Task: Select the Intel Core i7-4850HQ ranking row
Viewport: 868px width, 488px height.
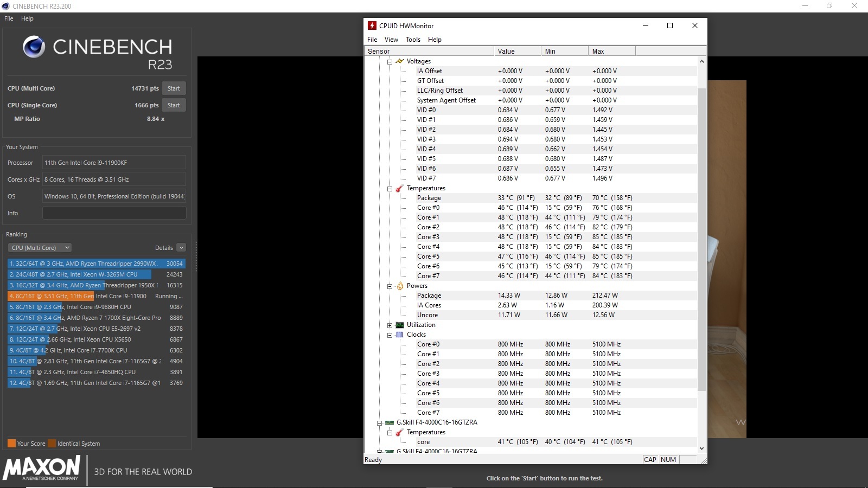Action: coord(97,372)
